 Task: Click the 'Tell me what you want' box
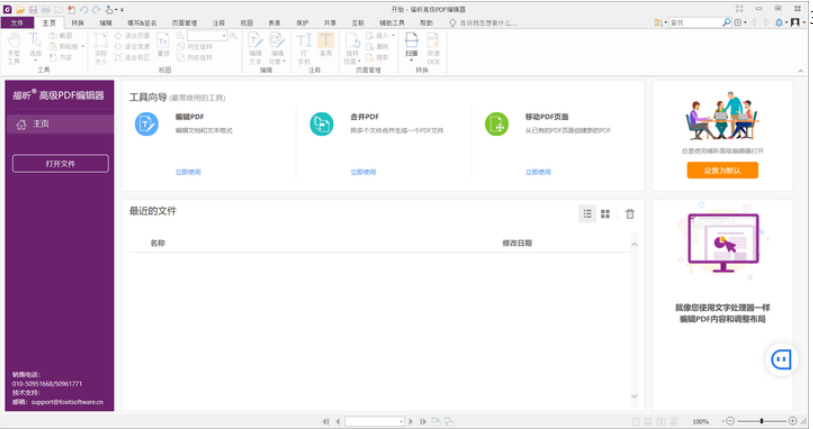pyautogui.click(x=483, y=23)
